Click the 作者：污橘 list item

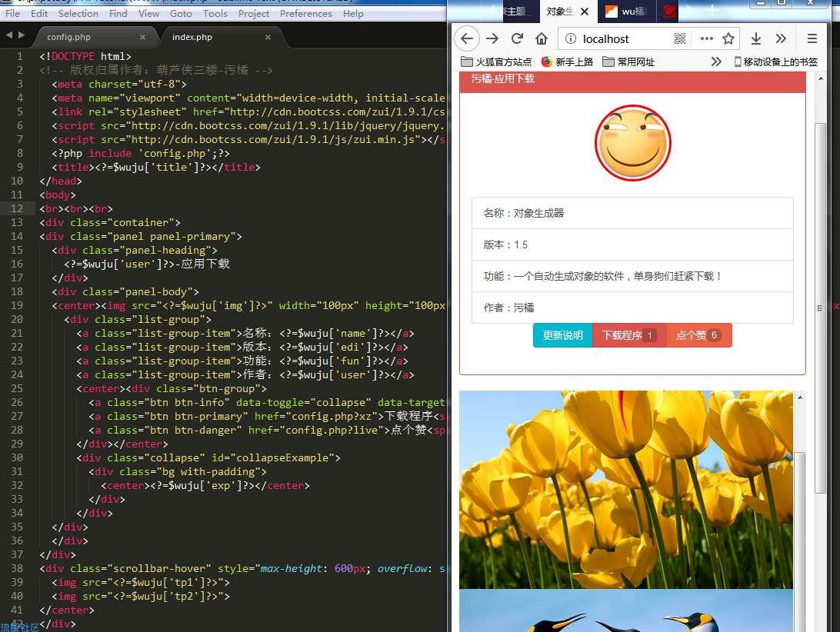coord(632,308)
